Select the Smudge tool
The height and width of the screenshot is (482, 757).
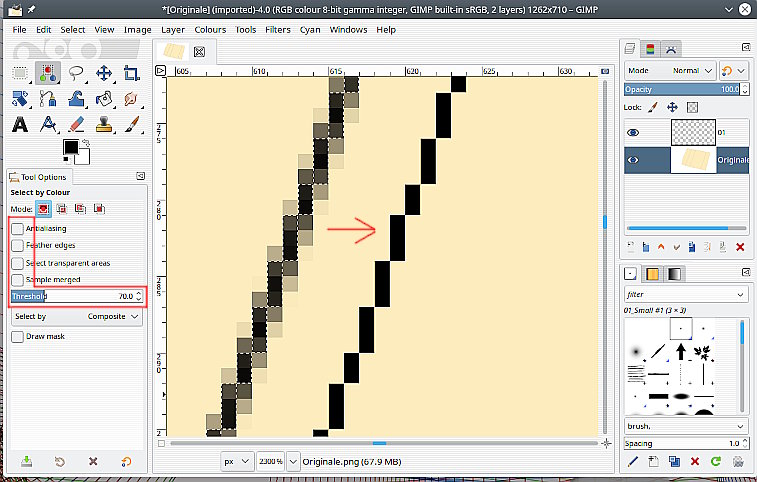point(131,99)
